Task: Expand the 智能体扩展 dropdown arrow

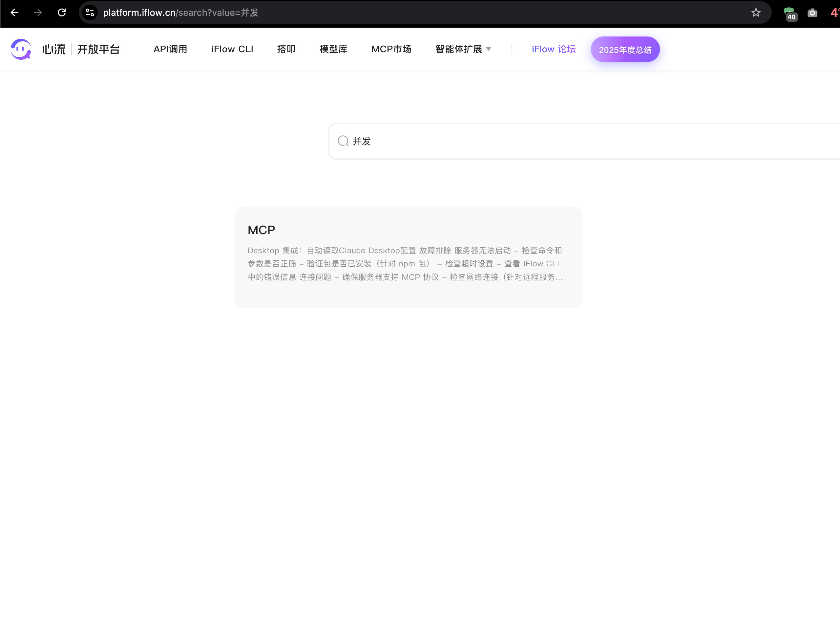Action: click(x=489, y=49)
